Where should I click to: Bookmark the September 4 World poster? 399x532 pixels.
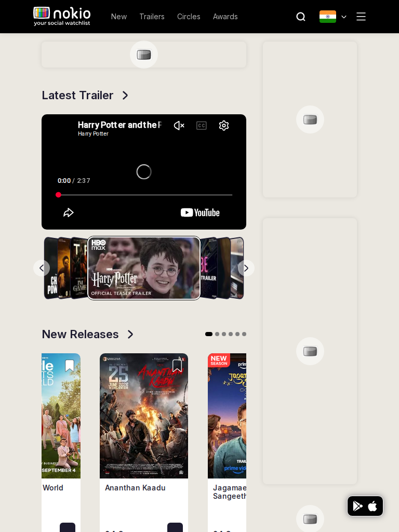pos(70,365)
